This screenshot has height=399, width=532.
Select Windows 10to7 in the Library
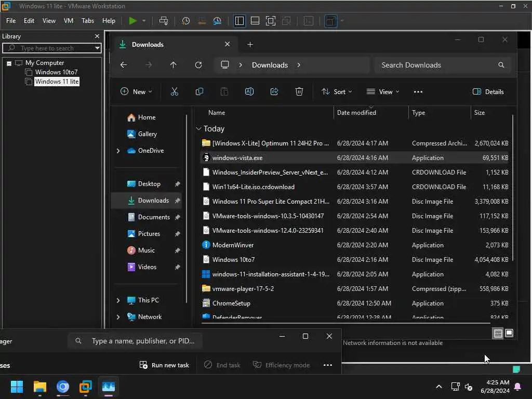pos(56,72)
